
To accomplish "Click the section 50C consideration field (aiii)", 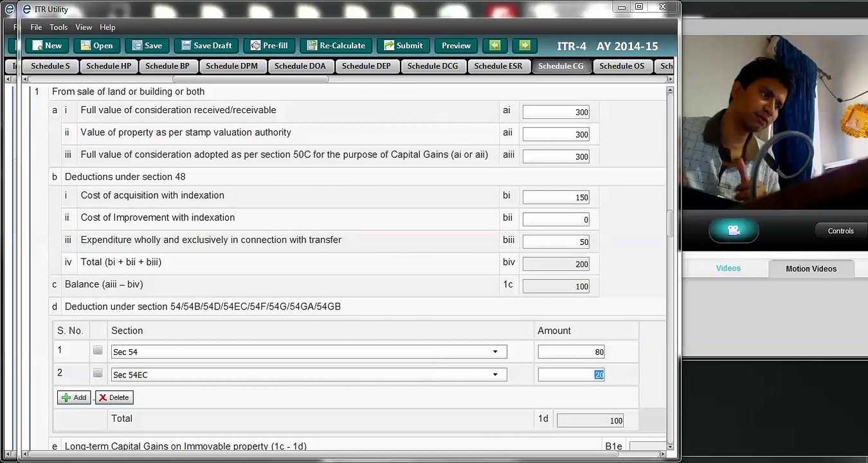I will tap(556, 156).
